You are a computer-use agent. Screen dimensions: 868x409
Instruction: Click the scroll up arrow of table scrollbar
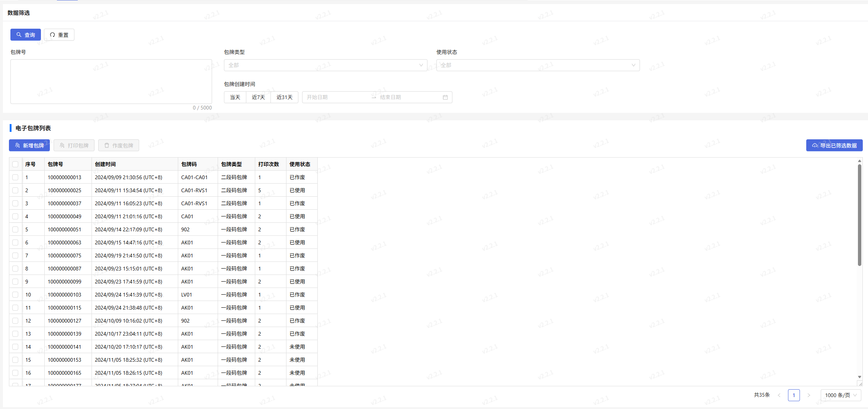point(859,161)
